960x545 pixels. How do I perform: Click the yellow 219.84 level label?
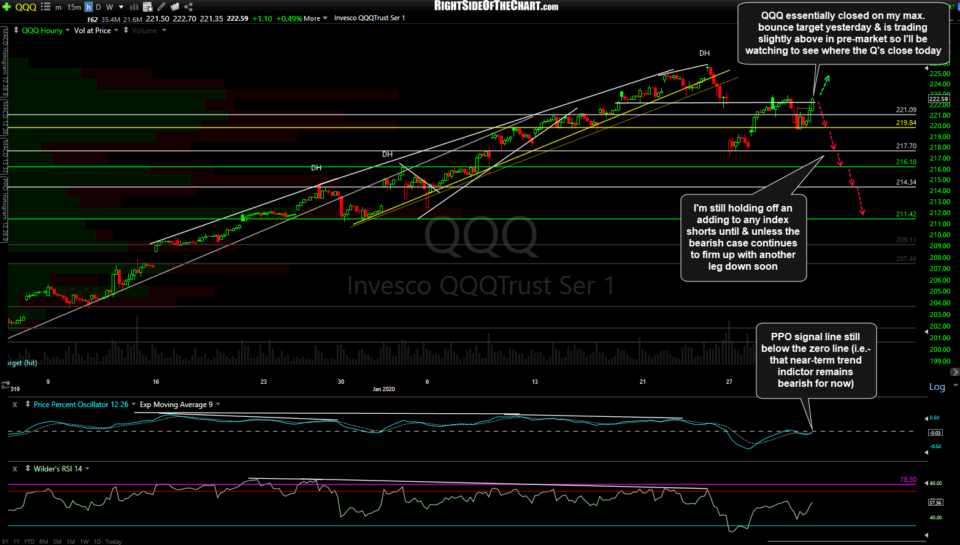pyautogui.click(x=906, y=123)
